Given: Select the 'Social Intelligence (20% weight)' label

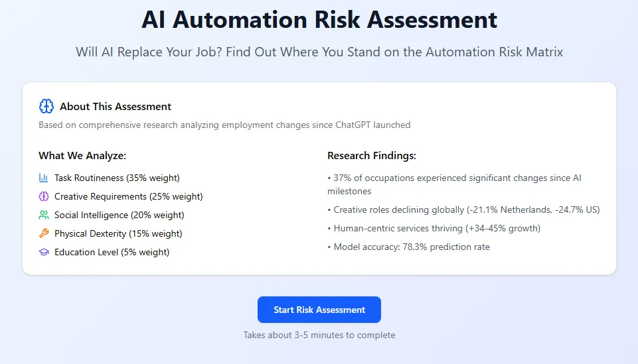Looking at the screenshot, I should [120, 215].
